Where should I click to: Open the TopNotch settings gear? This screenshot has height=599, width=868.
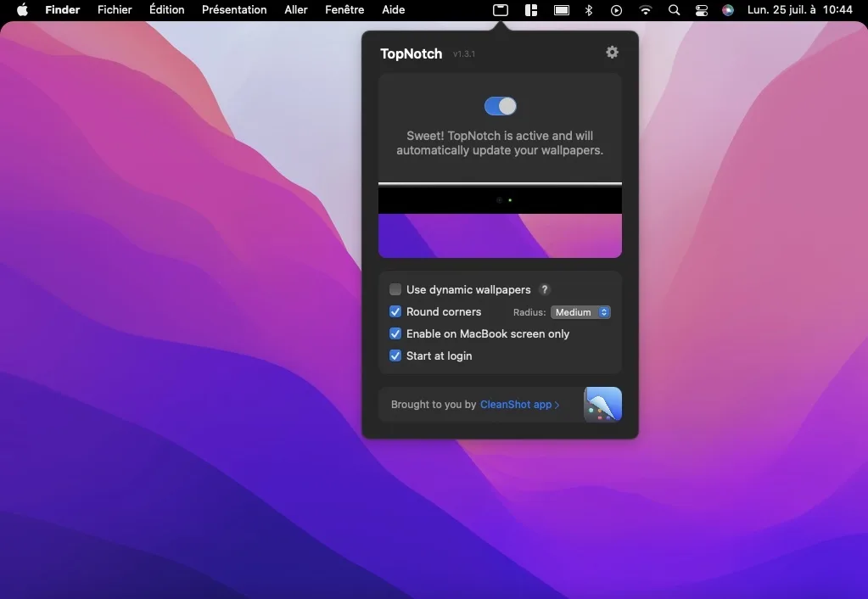point(612,53)
